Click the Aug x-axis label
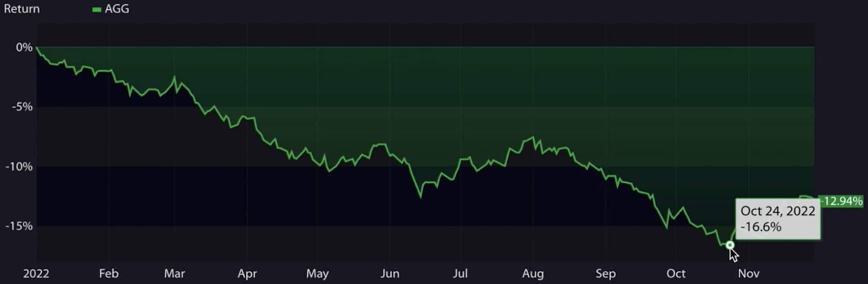Viewport: 868px width, 284px height. coord(533,273)
